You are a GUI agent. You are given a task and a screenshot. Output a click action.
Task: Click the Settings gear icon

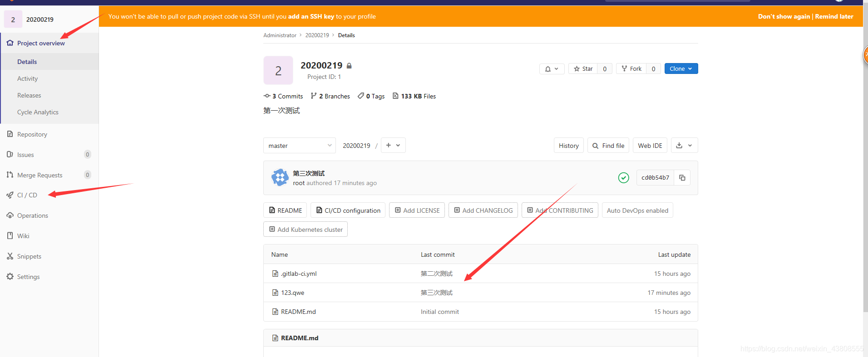pyautogui.click(x=10, y=277)
